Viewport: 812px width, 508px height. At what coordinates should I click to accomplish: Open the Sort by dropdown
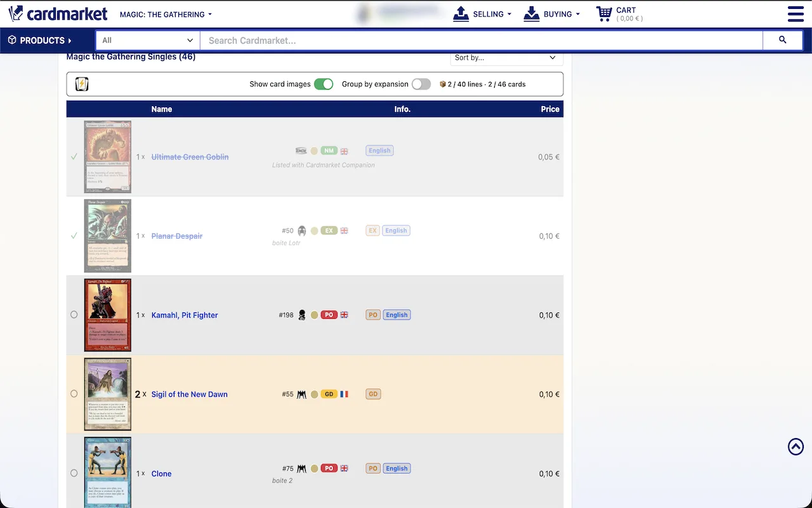point(506,58)
